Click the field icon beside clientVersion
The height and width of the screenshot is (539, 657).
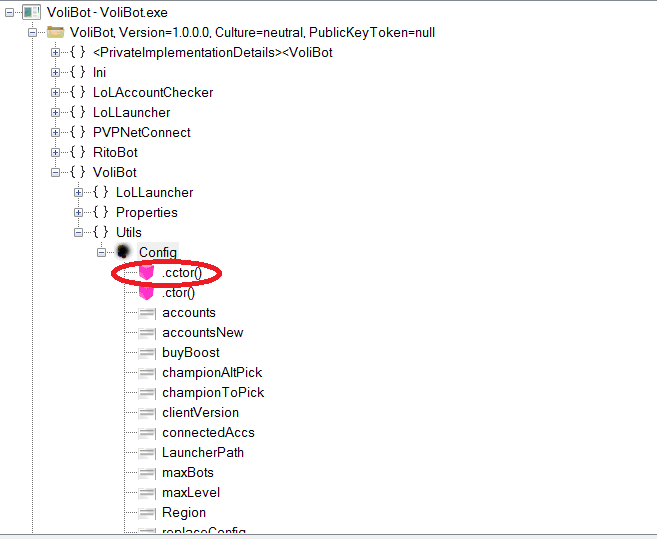tap(147, 413)
